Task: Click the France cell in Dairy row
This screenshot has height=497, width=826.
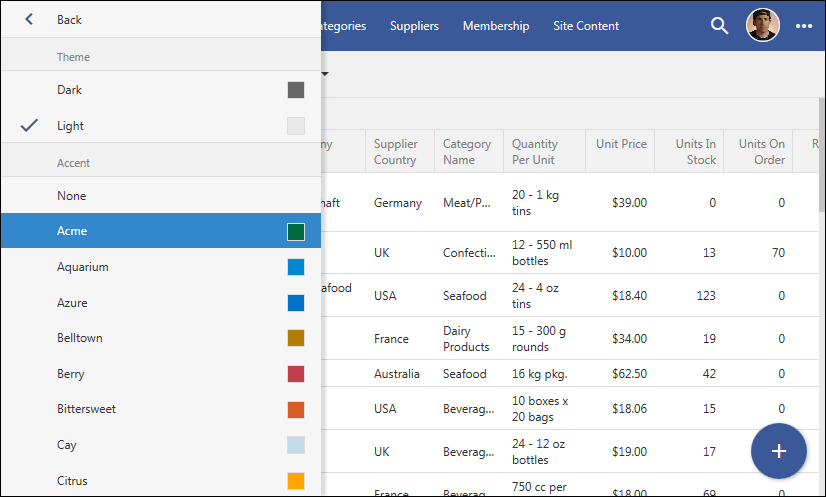Action: point(391,339)
